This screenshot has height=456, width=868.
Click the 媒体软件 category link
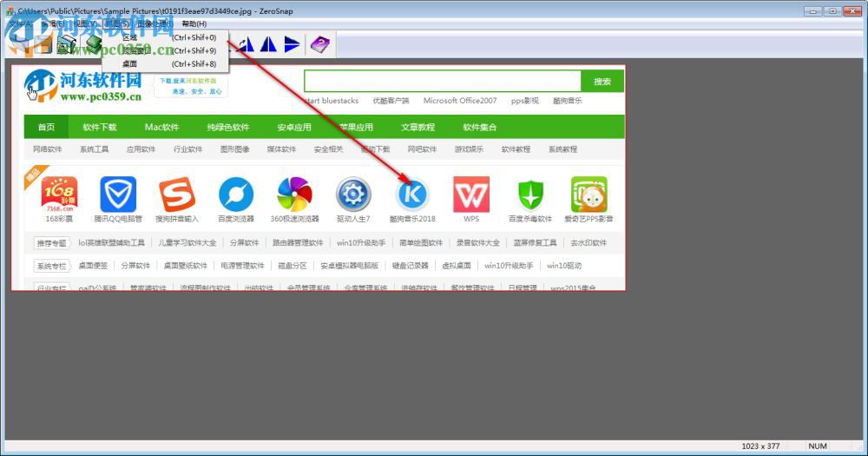click(x=281, y=149)
